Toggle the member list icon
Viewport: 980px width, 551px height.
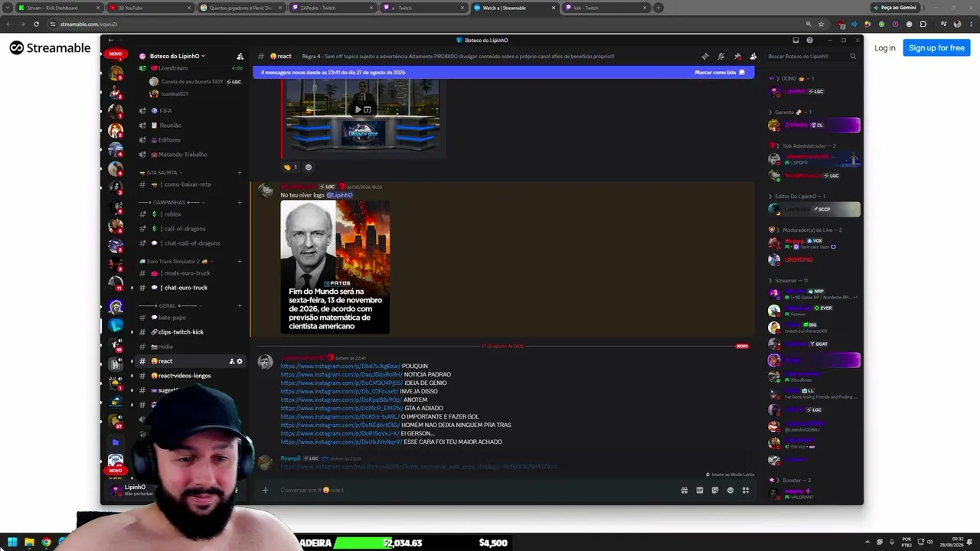753,56
